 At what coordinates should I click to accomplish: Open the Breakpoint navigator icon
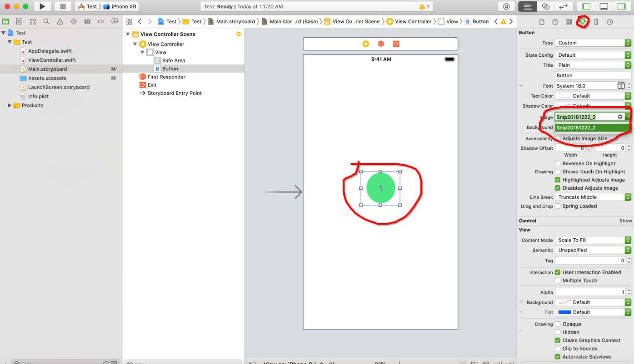(101, 21)
